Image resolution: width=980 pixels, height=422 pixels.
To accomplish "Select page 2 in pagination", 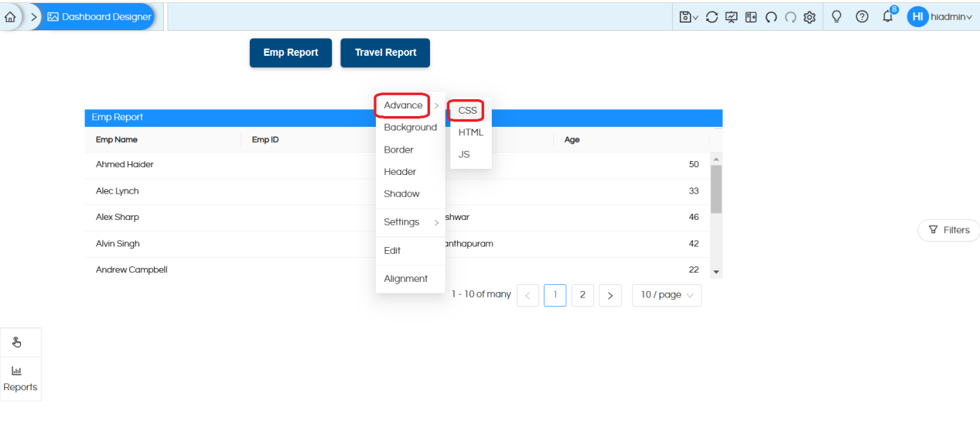I will point(582,295).
